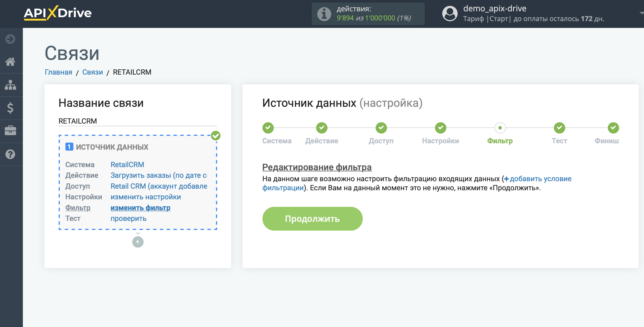Go to the Доступ step circle
The height and width of the screenshot is (327, 644).
[381, 128]
